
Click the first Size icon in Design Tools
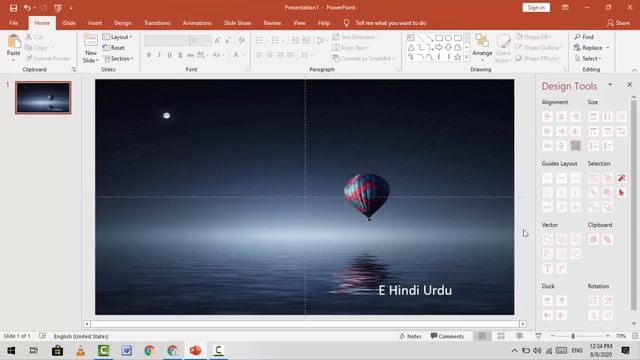[x=593, y=117]
